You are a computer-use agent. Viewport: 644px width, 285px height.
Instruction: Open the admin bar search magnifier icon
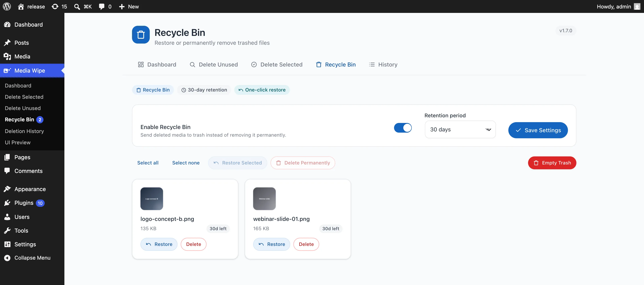coord(77,6)
